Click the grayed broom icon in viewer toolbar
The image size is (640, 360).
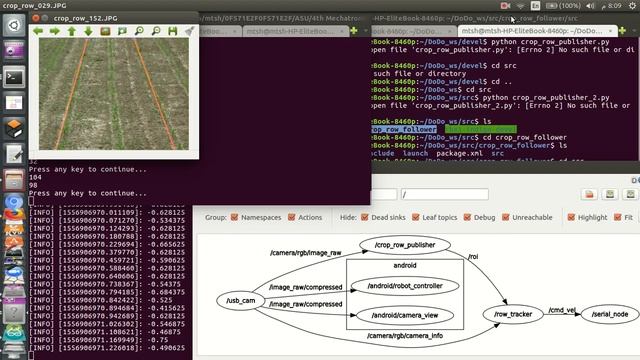click(x=189, y=31)
